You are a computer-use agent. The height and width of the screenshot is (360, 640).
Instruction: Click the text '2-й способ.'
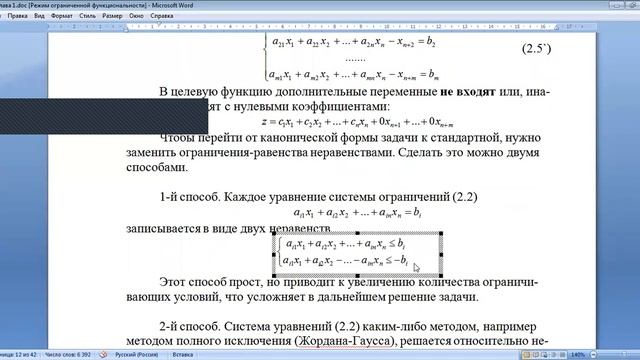click(190, 327)
